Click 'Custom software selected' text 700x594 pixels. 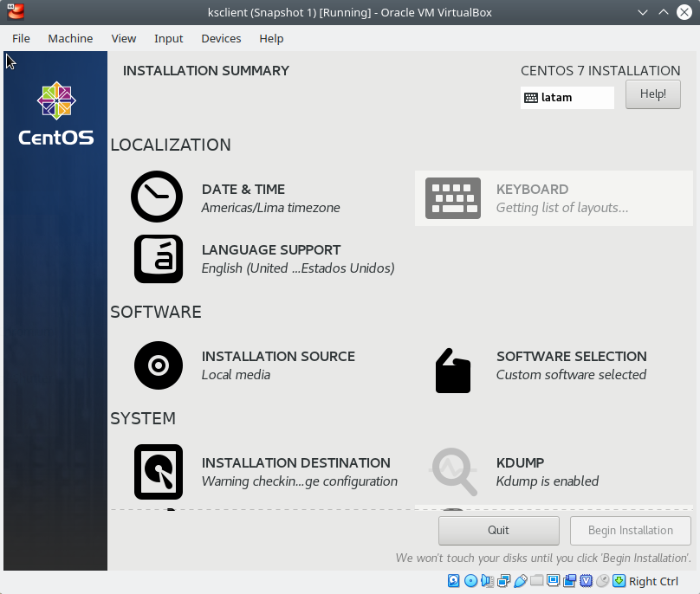[x=571, y=375]
